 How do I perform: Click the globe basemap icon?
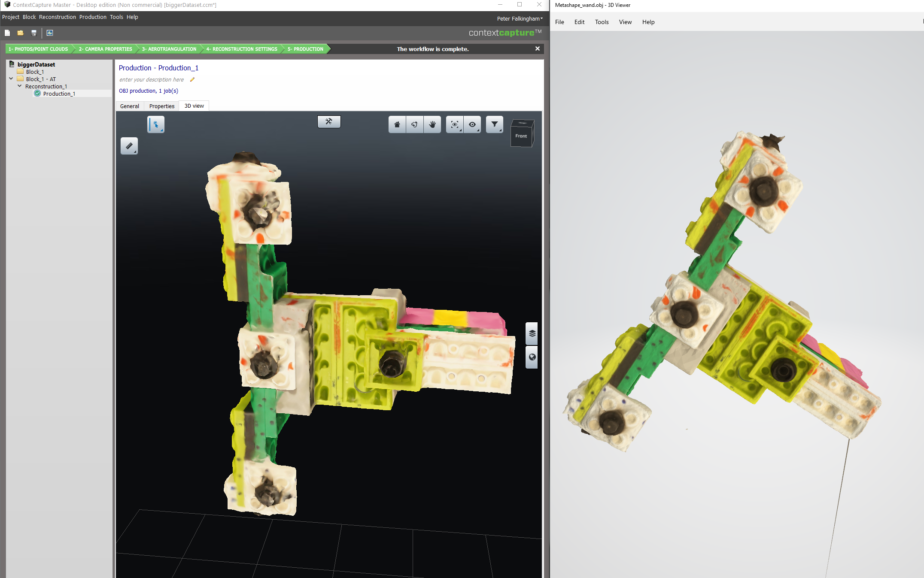click(532, 357)
